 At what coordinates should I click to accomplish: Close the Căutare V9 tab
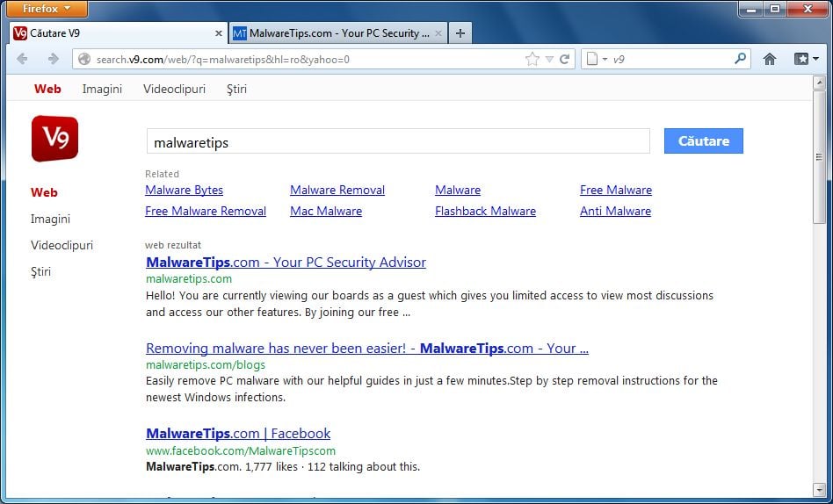pyautogui.click(x=218, y=33)
